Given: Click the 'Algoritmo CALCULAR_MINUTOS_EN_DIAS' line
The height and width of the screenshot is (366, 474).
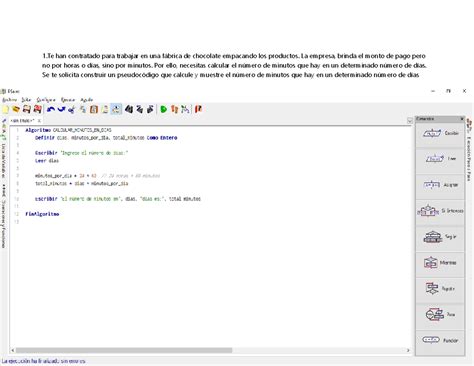Looking at the screenshot, I should tap(68, 130).
